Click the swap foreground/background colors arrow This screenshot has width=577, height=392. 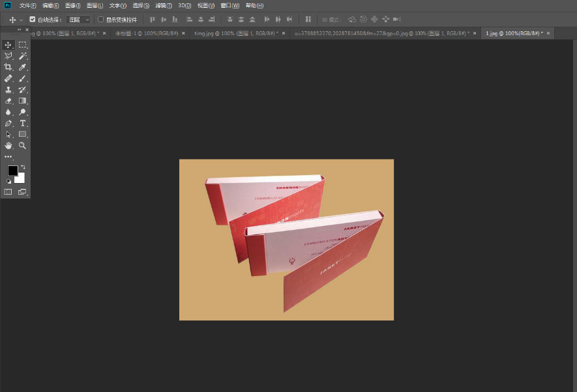coord(23,167)
